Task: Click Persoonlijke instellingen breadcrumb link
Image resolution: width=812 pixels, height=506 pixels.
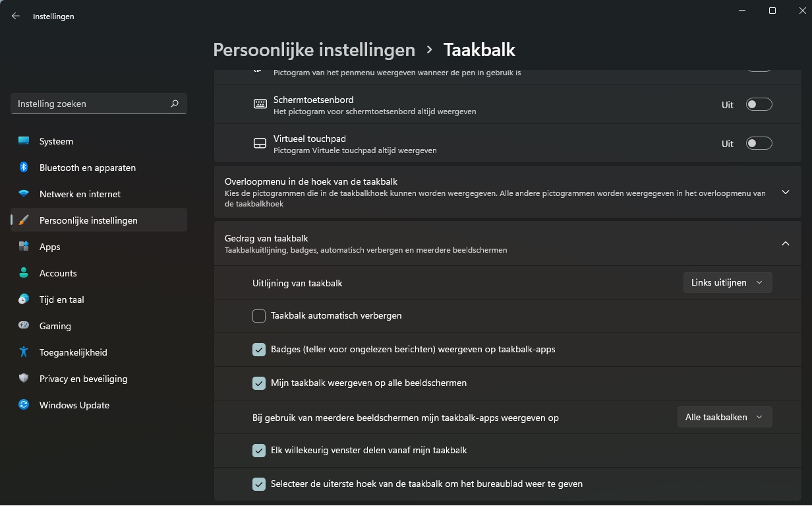Action: [314, 49]
